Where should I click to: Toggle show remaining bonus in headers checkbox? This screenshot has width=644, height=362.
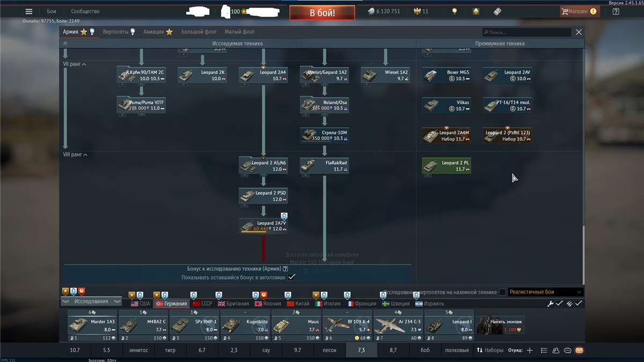(291, 277)
